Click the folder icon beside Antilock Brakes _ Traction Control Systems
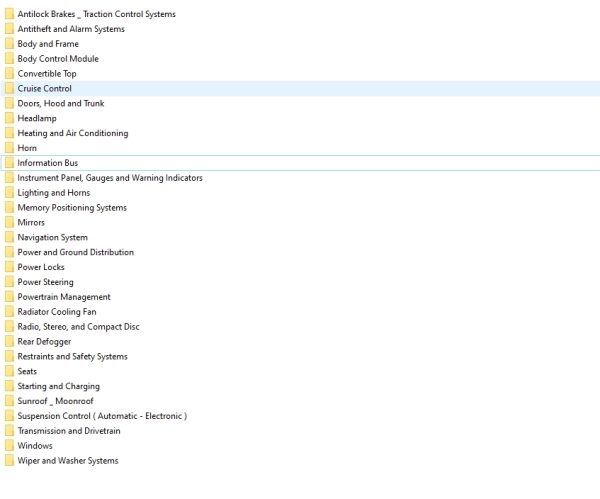Viewport: 600px width, 499px height. 10,14
